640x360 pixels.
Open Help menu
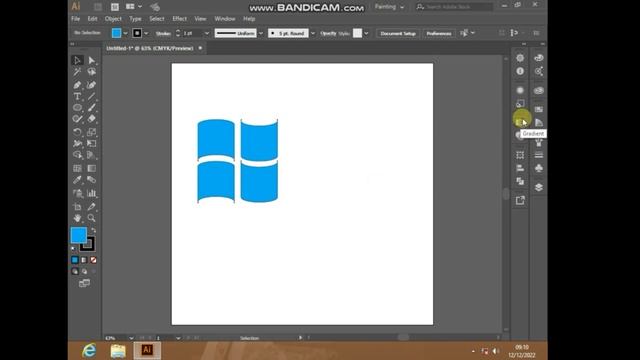[249, 19]
